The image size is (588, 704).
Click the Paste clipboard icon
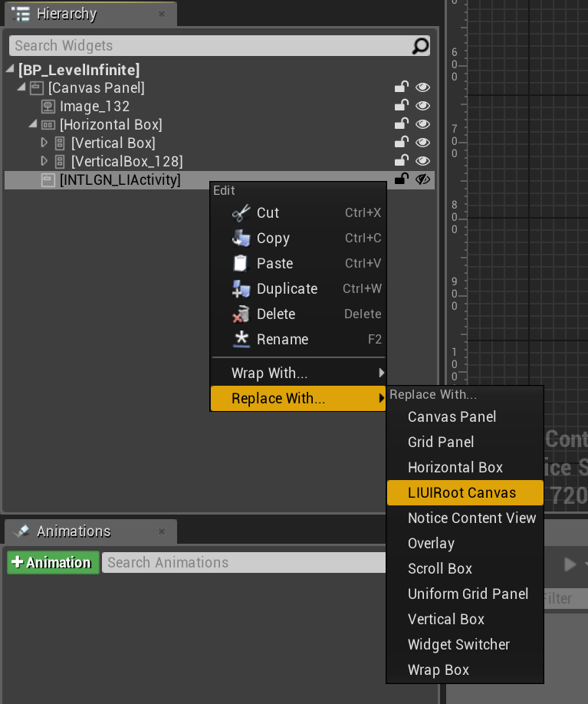tap(240, 263)
